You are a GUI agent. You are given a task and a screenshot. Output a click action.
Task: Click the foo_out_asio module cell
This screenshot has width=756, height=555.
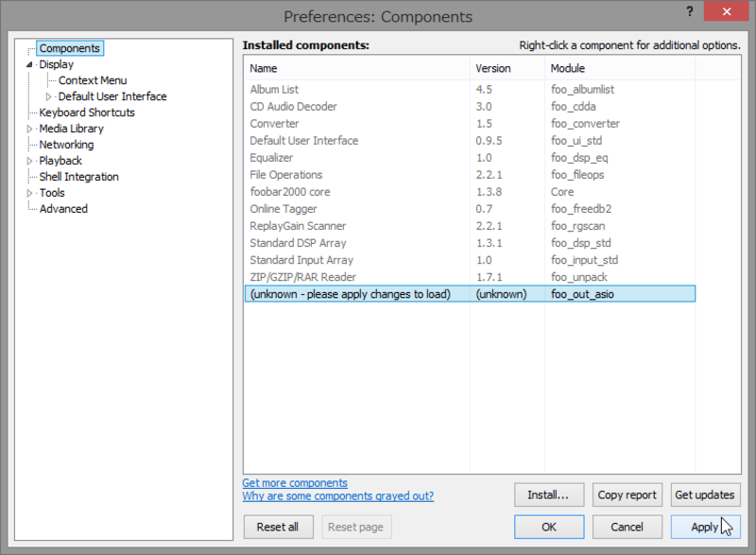582,294
